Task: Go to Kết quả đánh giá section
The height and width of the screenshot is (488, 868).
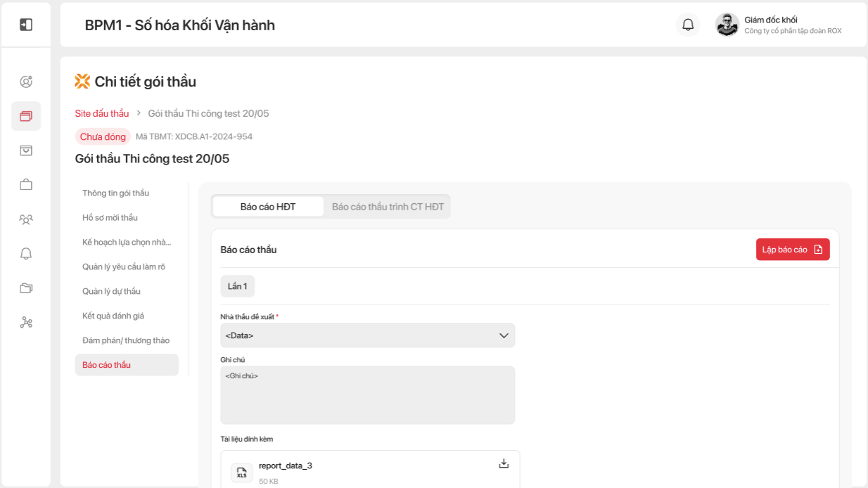Action: [x=113, y=316]
